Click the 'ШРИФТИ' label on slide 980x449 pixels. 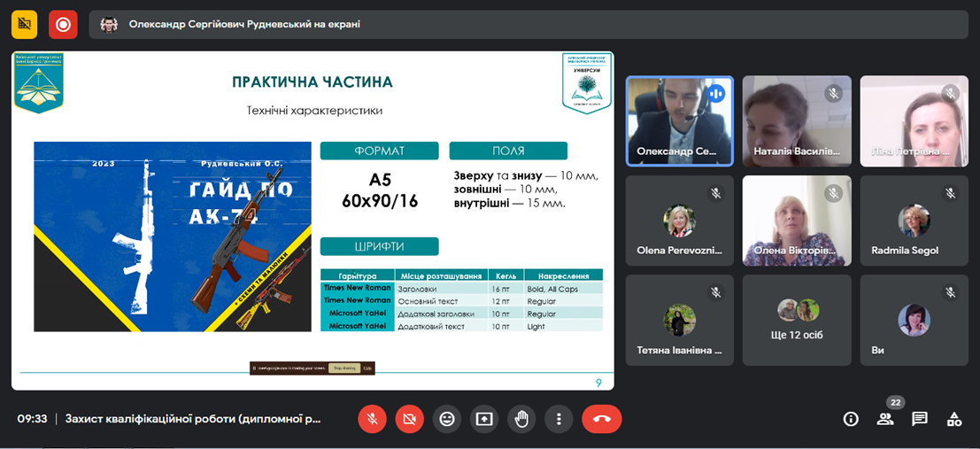(x=380, y=246)
